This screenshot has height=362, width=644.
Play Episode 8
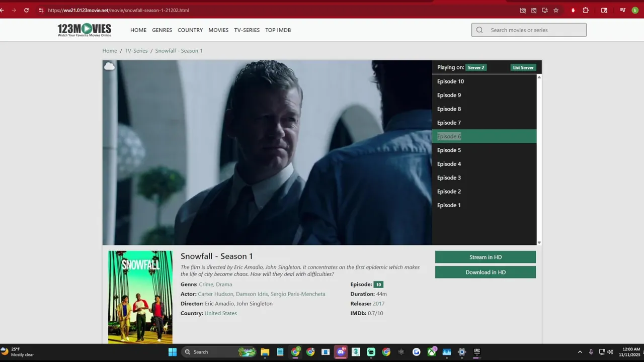(484, 109)
